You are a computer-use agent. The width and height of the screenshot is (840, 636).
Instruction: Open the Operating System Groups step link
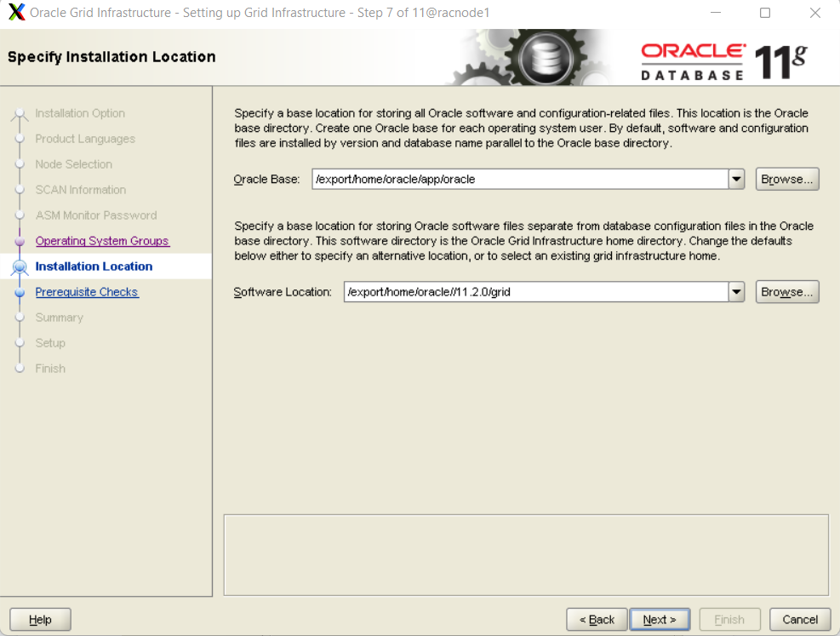(x=102, y=241)
